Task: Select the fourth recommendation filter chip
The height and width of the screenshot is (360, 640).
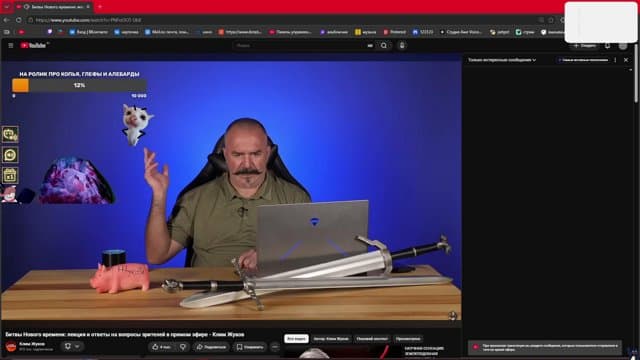Action: (x=408, y=339)
